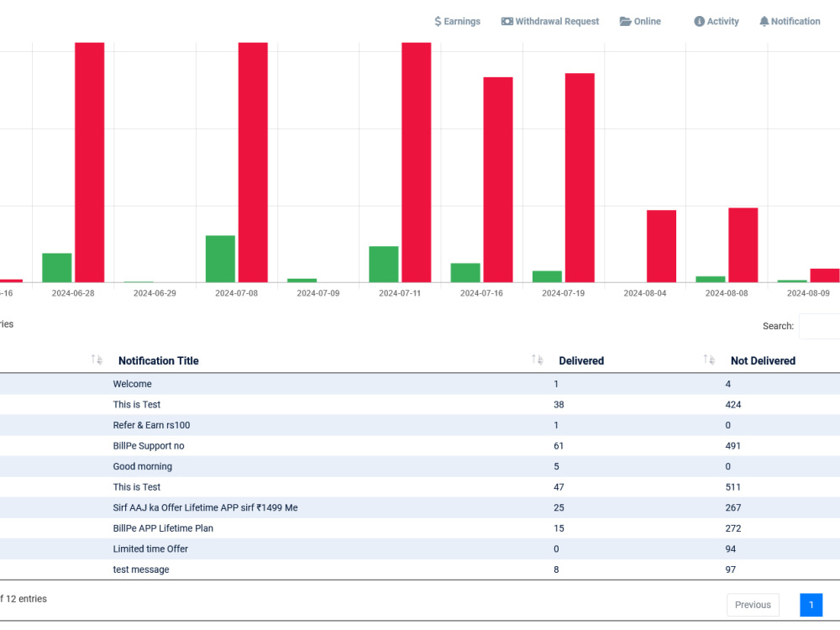This screenshot has width=840, height=630.
Task: Open the Online menu item
Action: [x=640, y=22]
